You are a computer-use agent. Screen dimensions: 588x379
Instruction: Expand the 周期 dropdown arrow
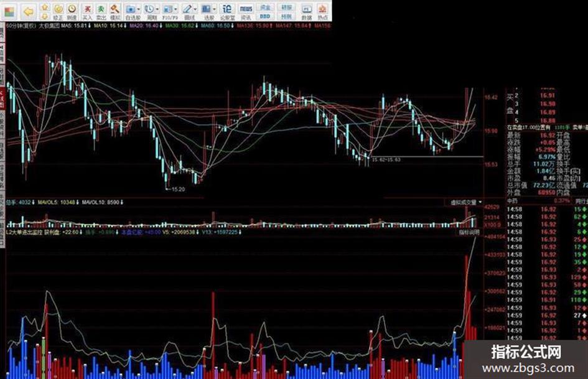tap(157, 9)
